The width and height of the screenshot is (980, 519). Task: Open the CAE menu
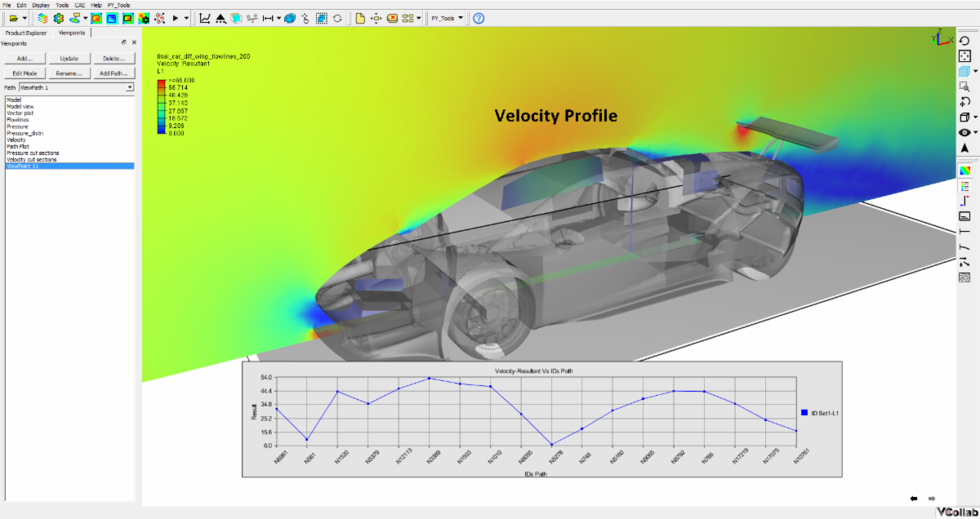(79, 5)
